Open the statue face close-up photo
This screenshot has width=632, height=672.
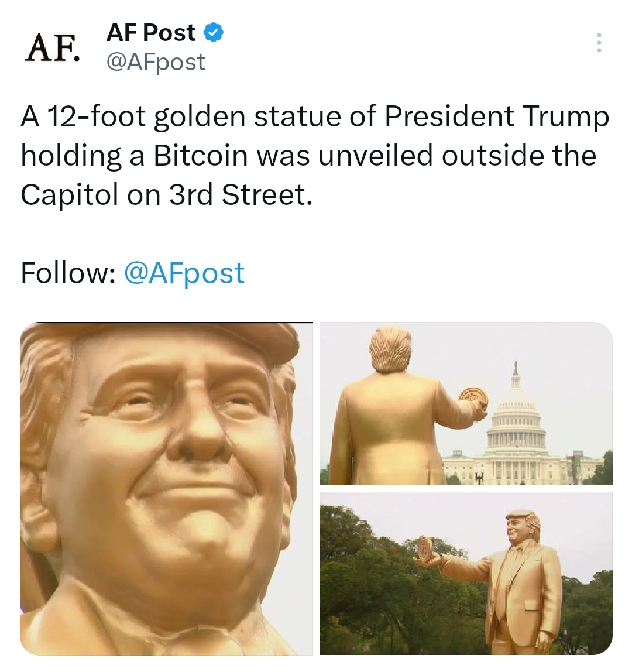(166, 489)
